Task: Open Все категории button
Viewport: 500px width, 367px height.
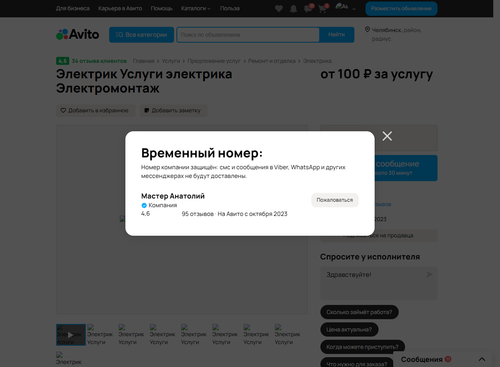Action: pos(141,35)
